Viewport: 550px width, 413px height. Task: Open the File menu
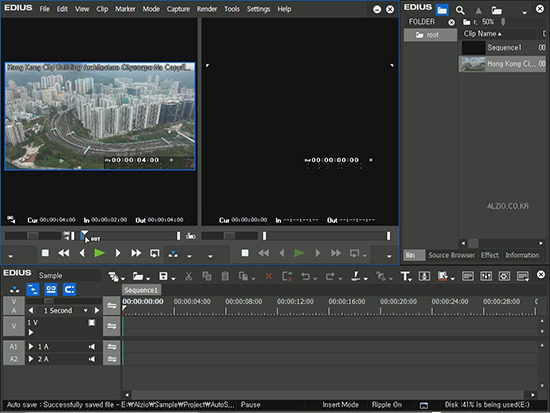point(44,9)
